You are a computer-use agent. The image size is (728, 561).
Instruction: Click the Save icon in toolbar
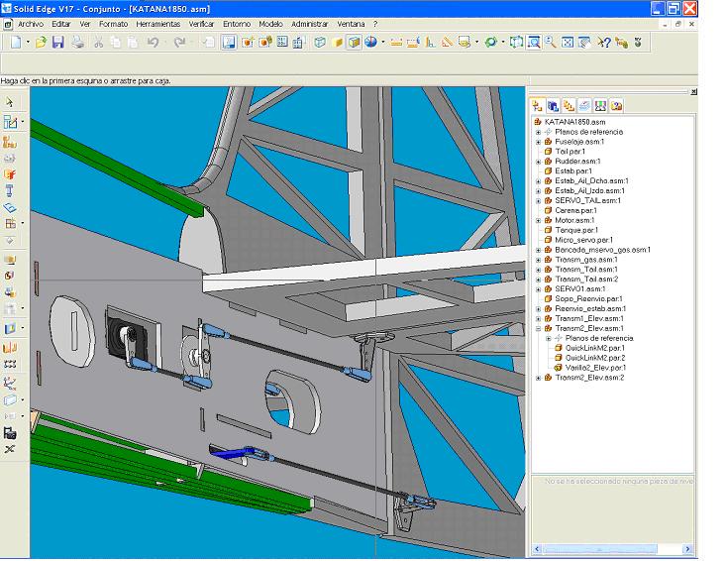click(57, 43)
